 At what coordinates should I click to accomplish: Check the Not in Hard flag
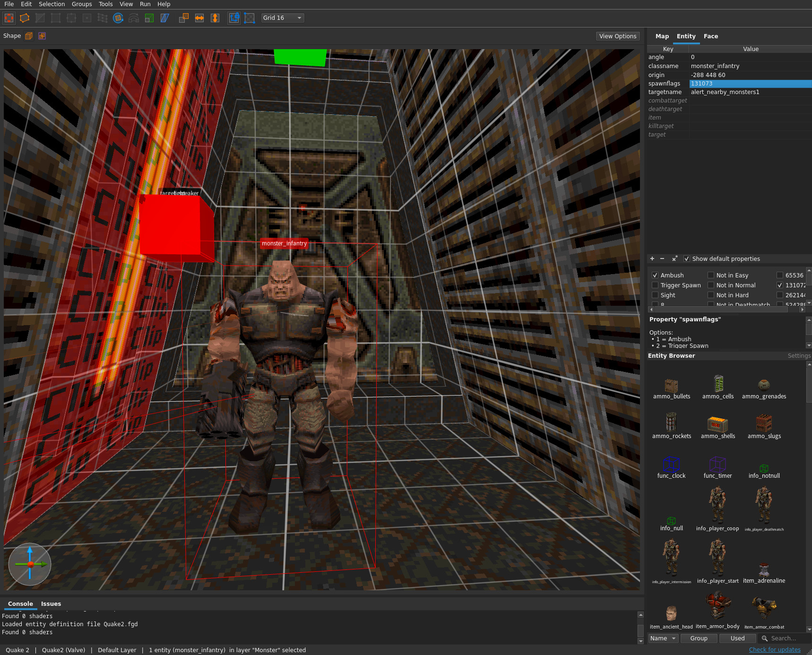(711, 295)
